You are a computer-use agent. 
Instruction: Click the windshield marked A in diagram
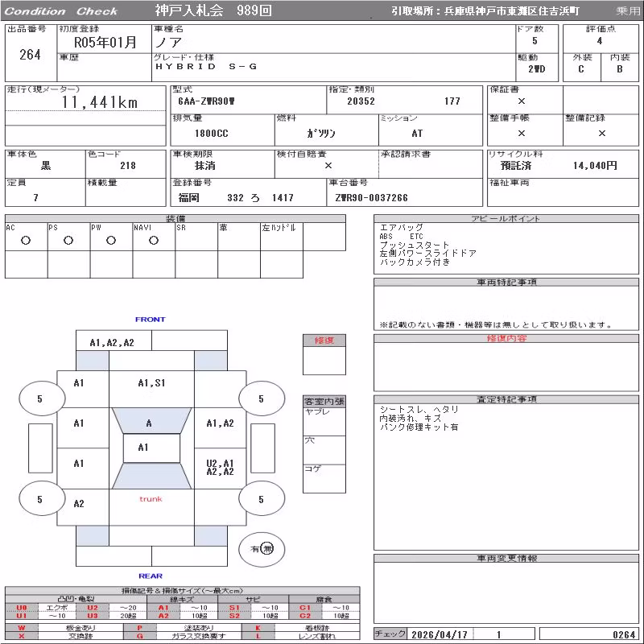click(x=151, y=421)
